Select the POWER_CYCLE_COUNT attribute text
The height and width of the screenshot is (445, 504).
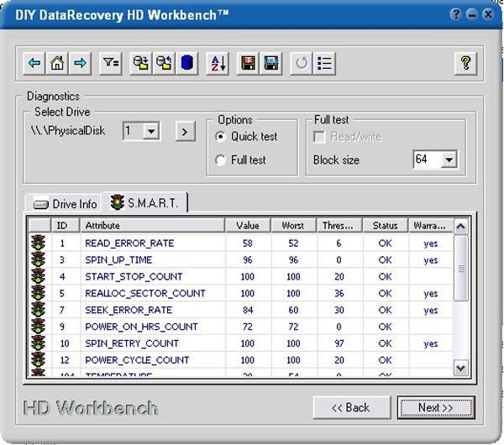pyautogui.click(x=137, y=360)
